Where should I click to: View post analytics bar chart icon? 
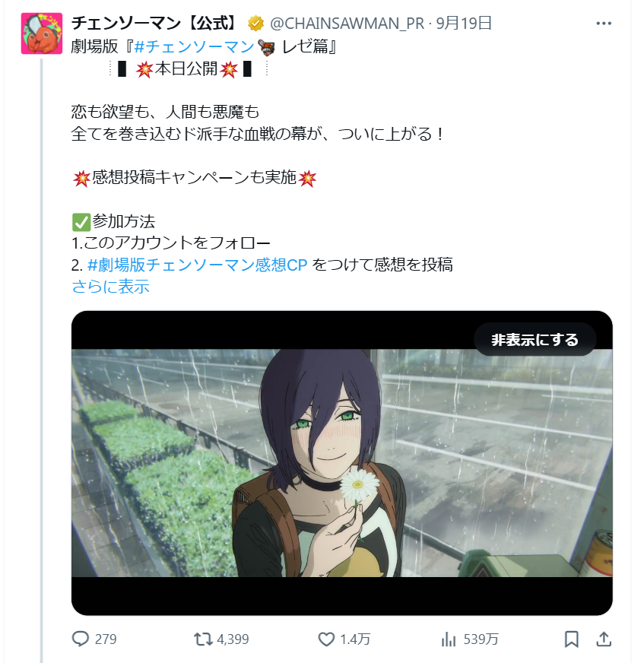(x=449, y=639)
